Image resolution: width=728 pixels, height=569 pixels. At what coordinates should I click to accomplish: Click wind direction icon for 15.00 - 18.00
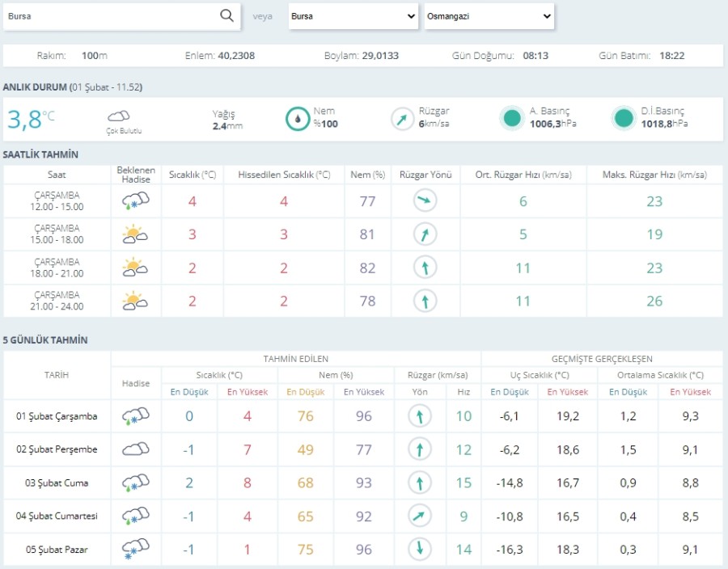click(425, 234)
